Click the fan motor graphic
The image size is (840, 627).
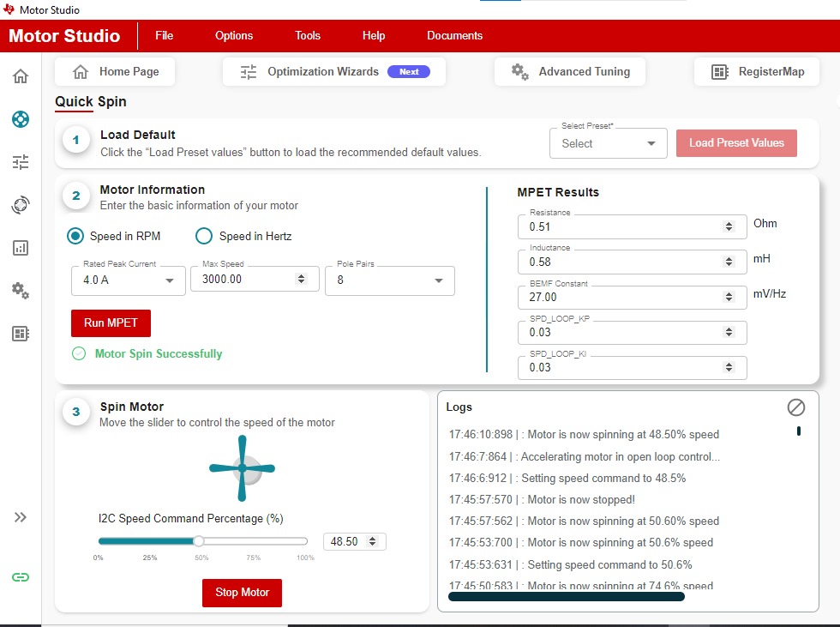pyautogui.click(x=242, y=467)
